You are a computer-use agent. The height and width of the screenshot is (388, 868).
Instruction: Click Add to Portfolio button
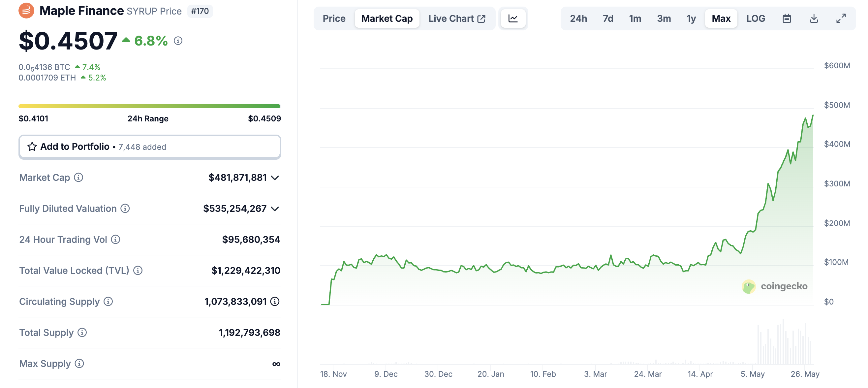tap(150, 146)
